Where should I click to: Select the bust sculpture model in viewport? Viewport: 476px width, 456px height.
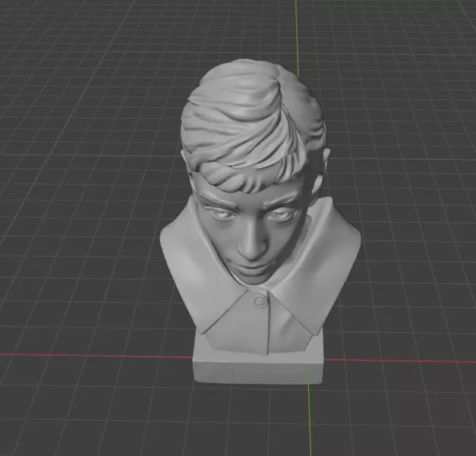260,222
